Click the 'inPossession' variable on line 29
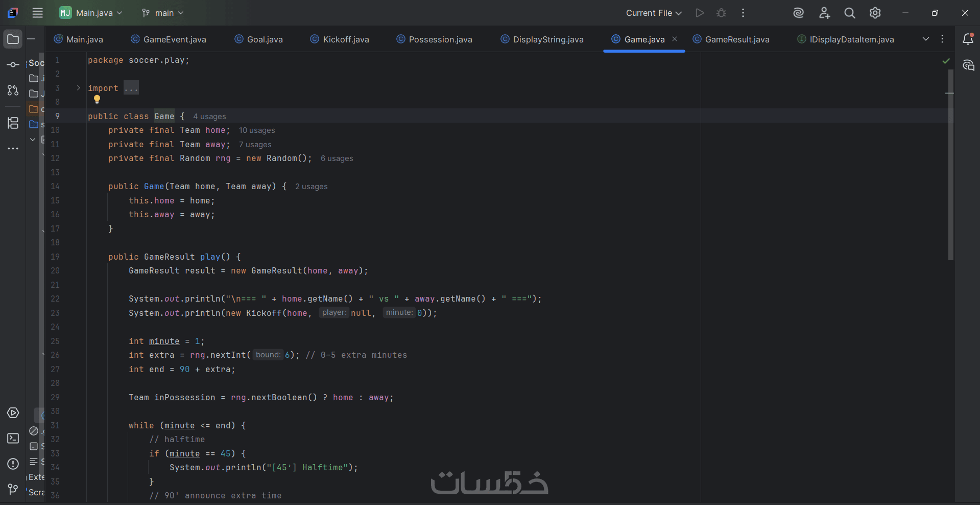This screenshot has height=505, width=980. tap(185, 397)
